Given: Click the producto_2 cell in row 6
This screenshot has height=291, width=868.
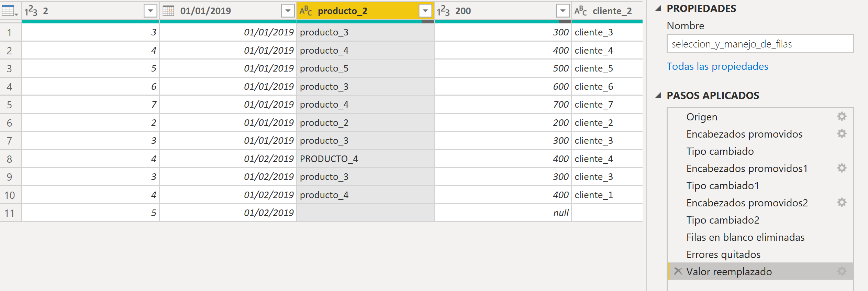Looking at the screenshot, I should click(x=365, y=122).
